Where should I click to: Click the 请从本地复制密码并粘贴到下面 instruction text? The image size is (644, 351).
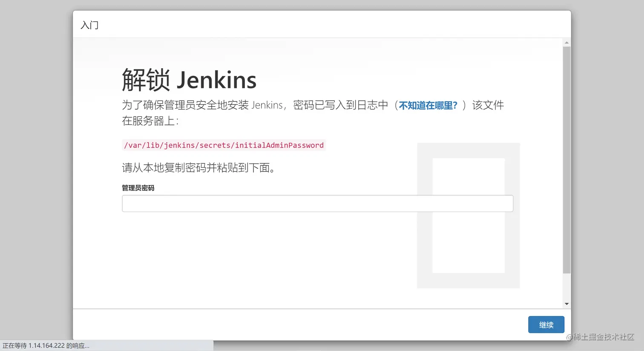(199, 168)
